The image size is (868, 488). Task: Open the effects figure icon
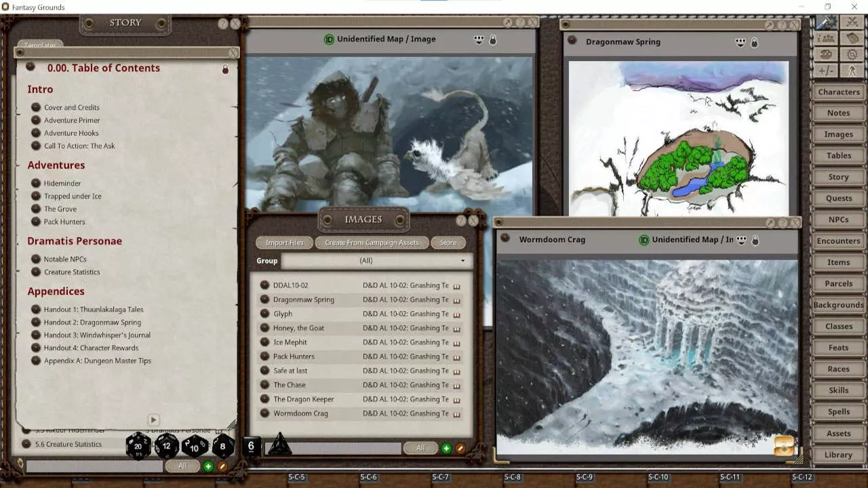[852, 71]
